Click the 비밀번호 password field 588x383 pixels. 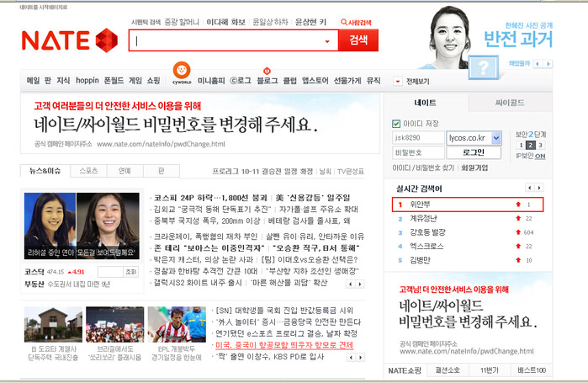coord(419,152)
